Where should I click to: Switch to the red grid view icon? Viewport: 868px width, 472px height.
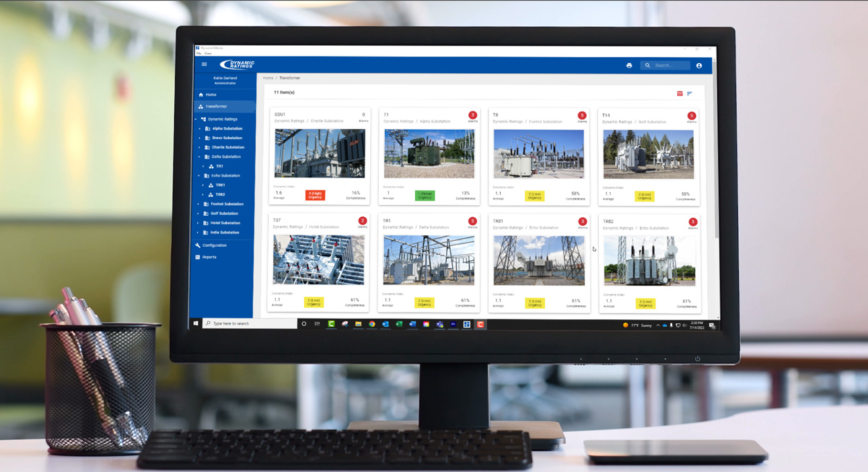click(x=680, y=93)
